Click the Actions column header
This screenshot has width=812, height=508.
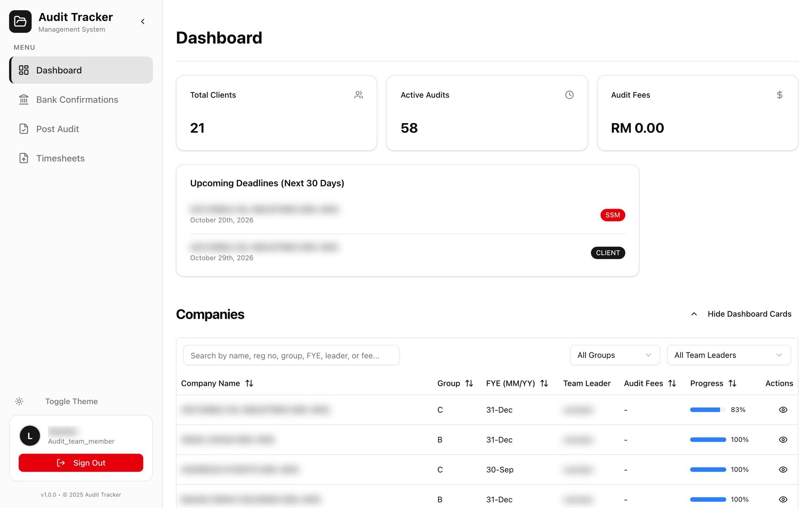[779, 383]
